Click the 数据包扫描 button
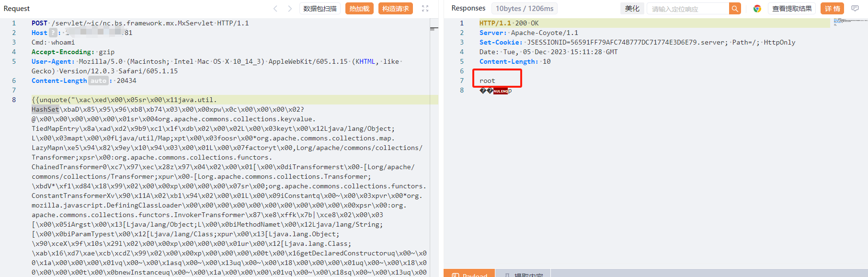This screenshot has height=277, width=868. point(320,9)
